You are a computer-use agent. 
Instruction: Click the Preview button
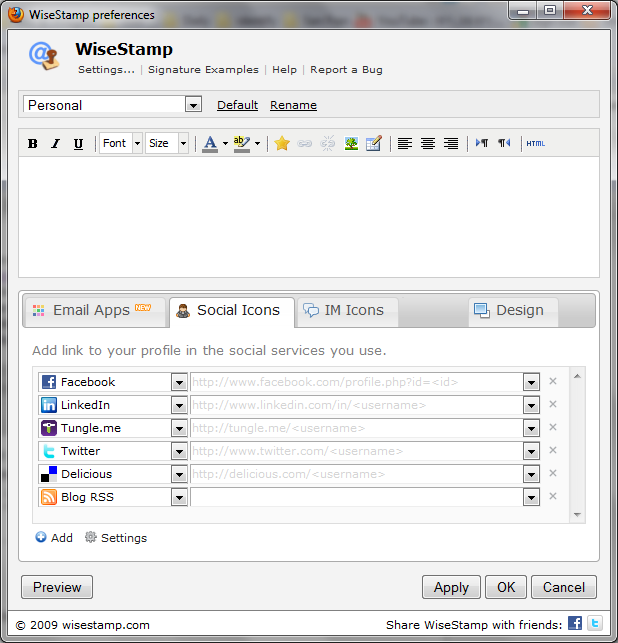click(x=57, y=587)
